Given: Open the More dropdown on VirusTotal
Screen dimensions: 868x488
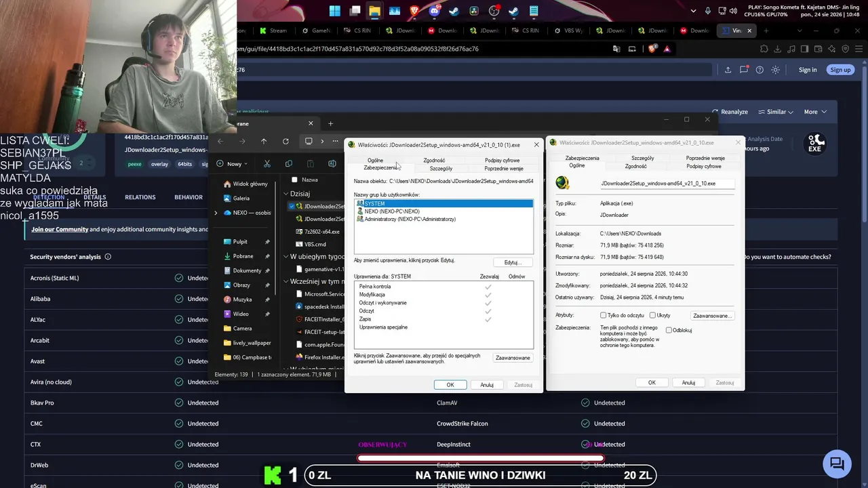Looking at the screenshot, I should (815, 112).
